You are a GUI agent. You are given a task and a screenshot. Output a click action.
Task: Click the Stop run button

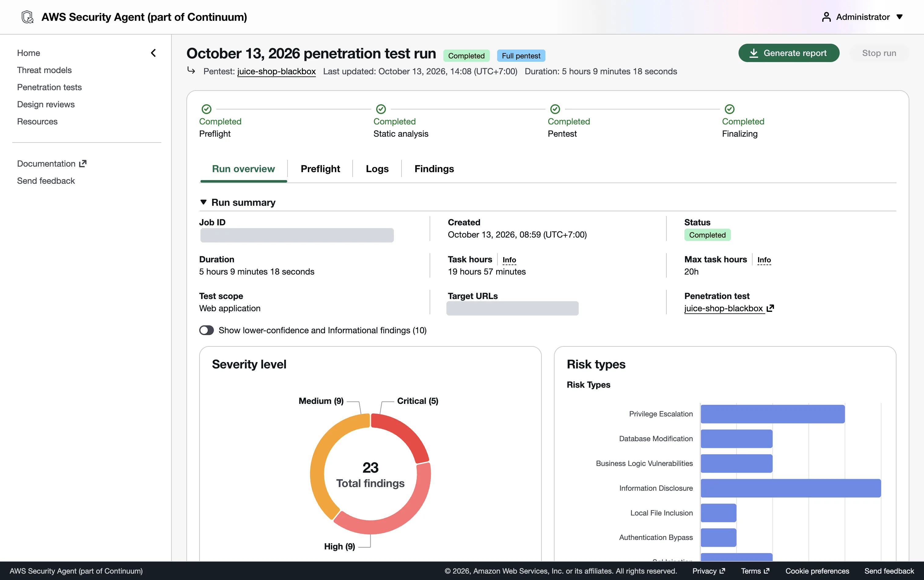pyautogui.click(x=879, y=53)
